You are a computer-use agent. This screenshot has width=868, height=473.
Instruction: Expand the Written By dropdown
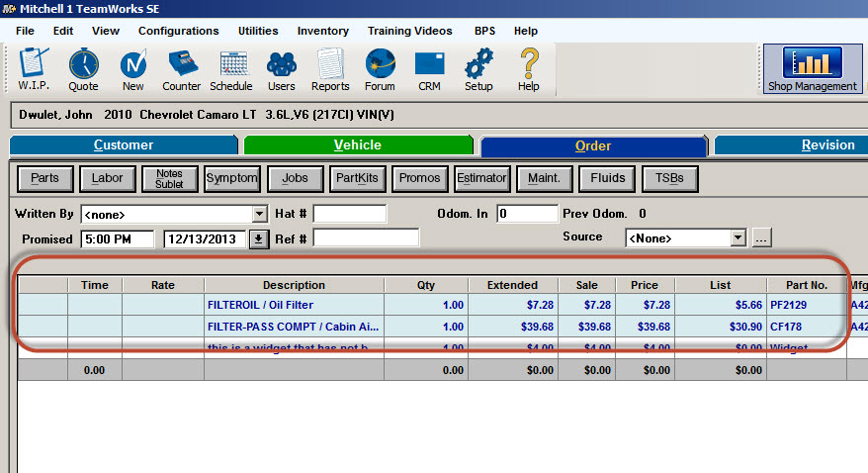[x=259, y=215]
